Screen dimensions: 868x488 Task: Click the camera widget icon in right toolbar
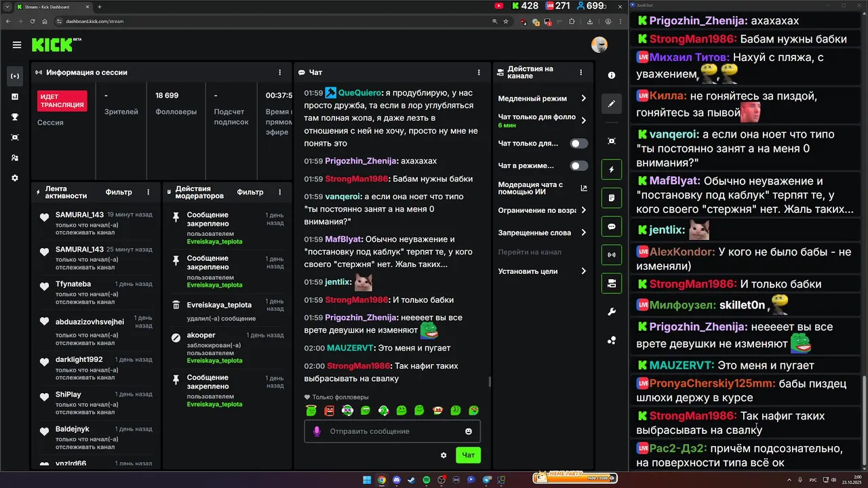612,283
